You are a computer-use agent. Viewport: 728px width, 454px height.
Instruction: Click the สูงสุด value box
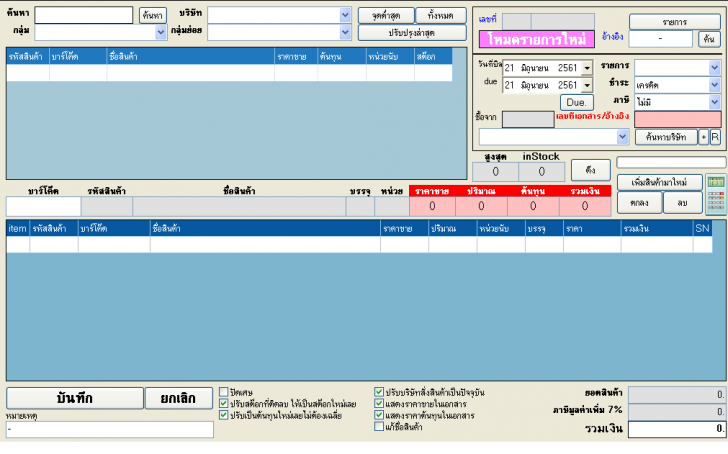point(495,172)
